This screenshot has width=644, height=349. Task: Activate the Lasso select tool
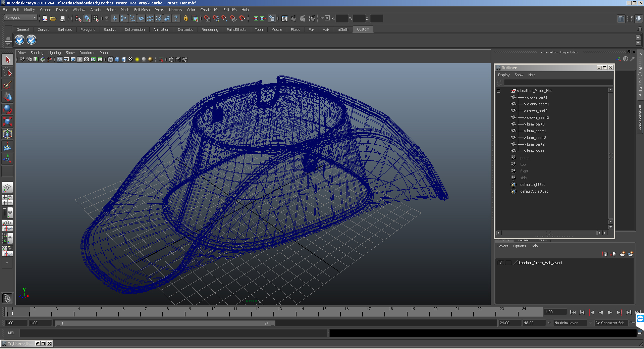(7, 72)
